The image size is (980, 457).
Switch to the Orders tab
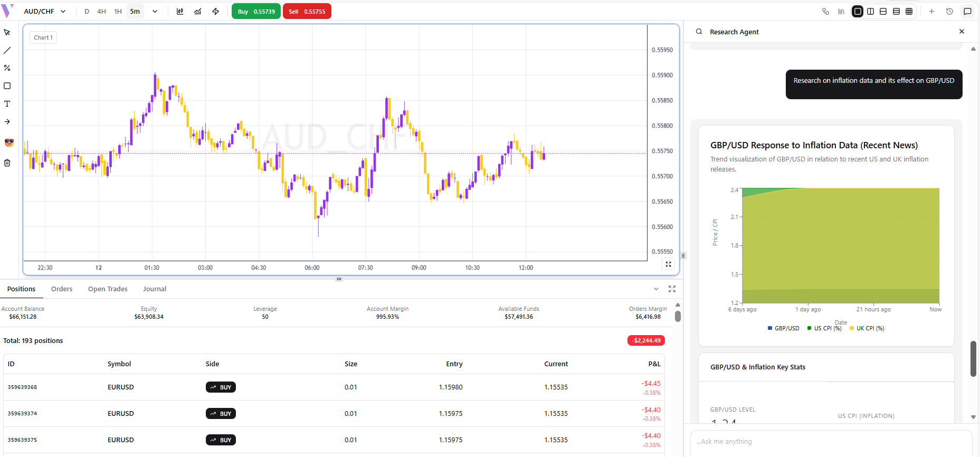click(62, 289)
